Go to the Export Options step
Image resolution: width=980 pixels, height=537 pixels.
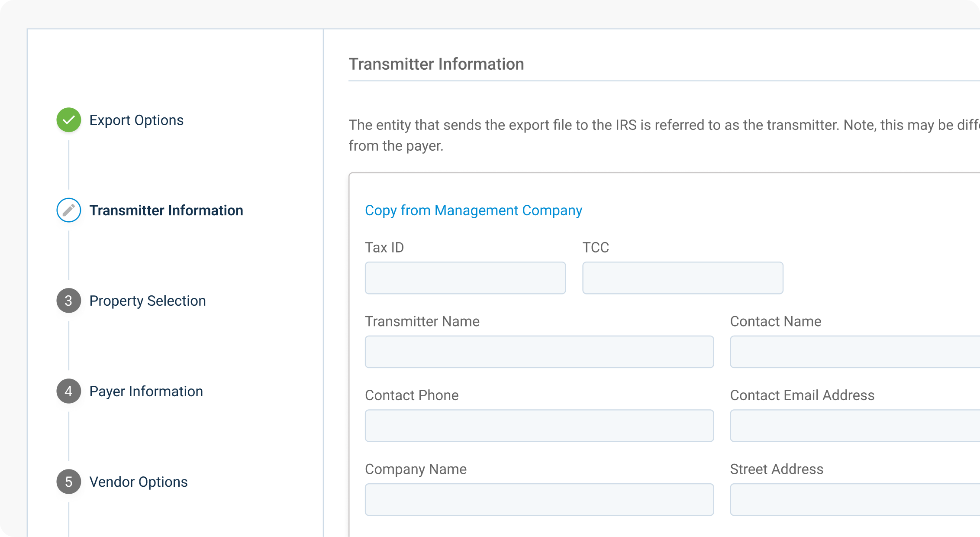tap(136, 120)
